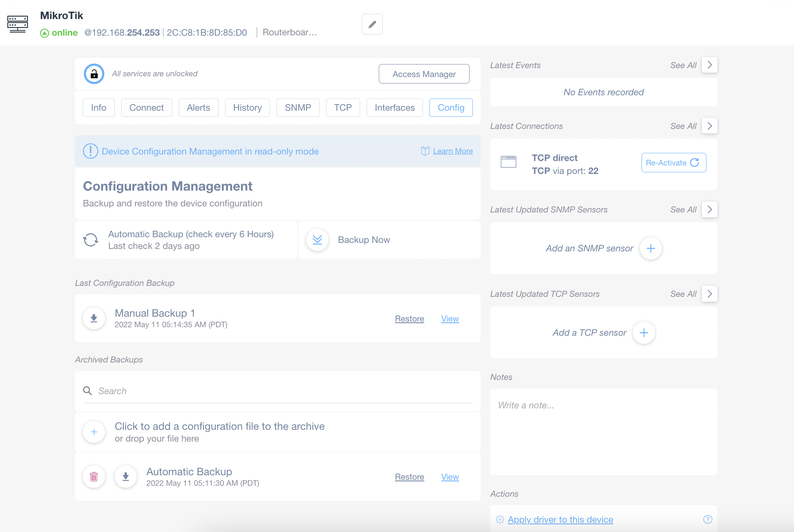Viewport: 794px width, 532px height.
Task: Add an SNMP sensor with plus button
Action: [x=650, y=248]
